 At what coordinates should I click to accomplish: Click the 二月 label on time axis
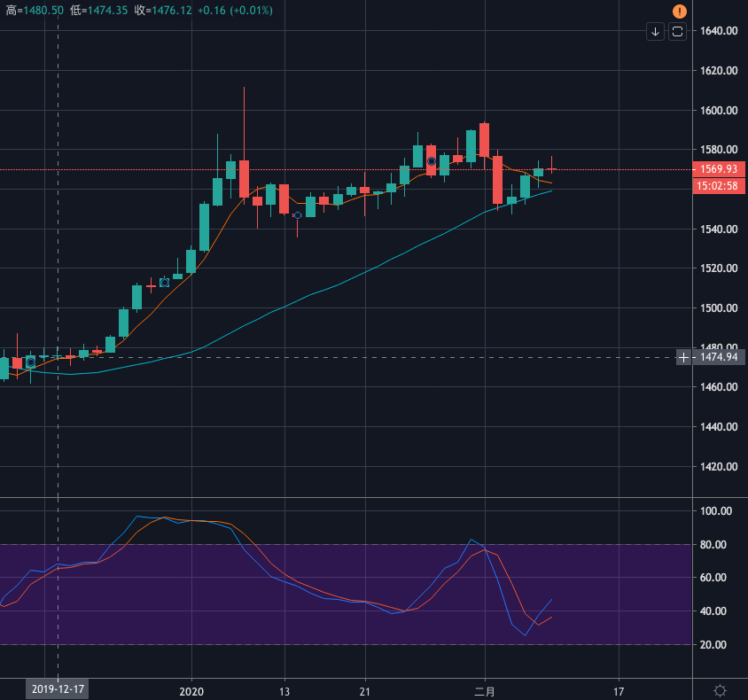click(485, 691)
